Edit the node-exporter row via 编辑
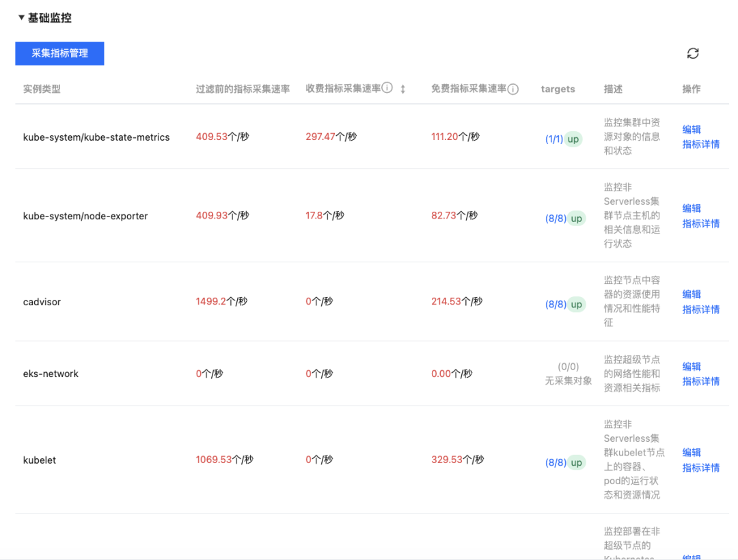738x560 pixels. click(x=692, y=208)
